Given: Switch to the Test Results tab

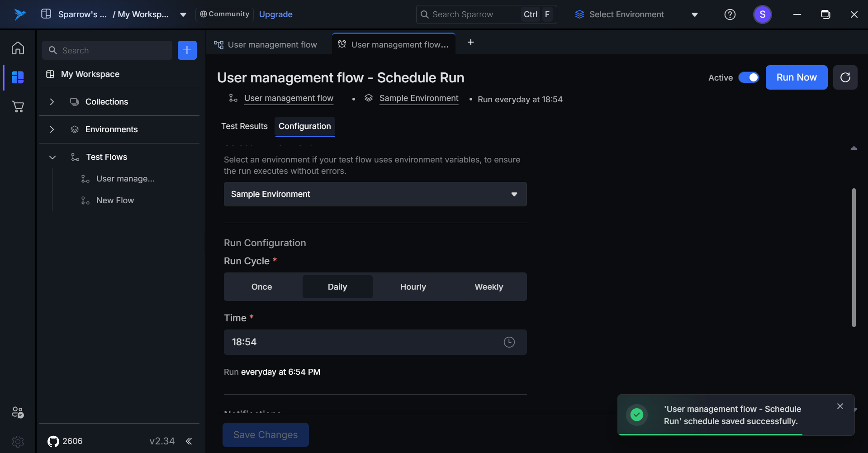Looking at the screenshot, I should 244,126.
